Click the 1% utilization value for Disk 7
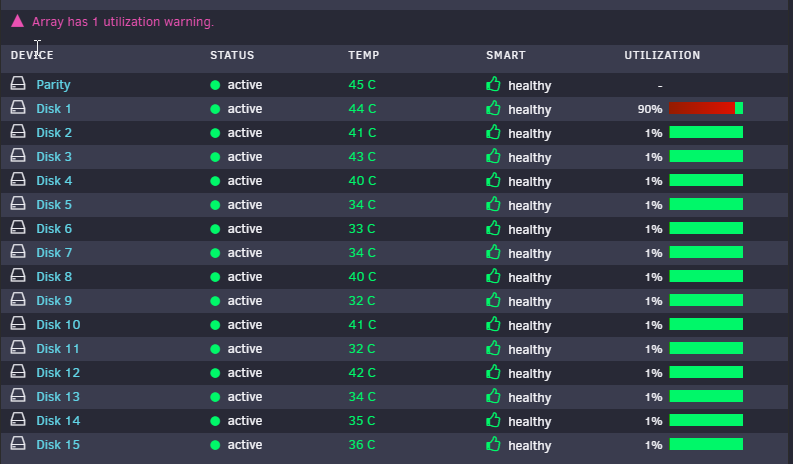This screenshot has width=793, height=464. 653,253
